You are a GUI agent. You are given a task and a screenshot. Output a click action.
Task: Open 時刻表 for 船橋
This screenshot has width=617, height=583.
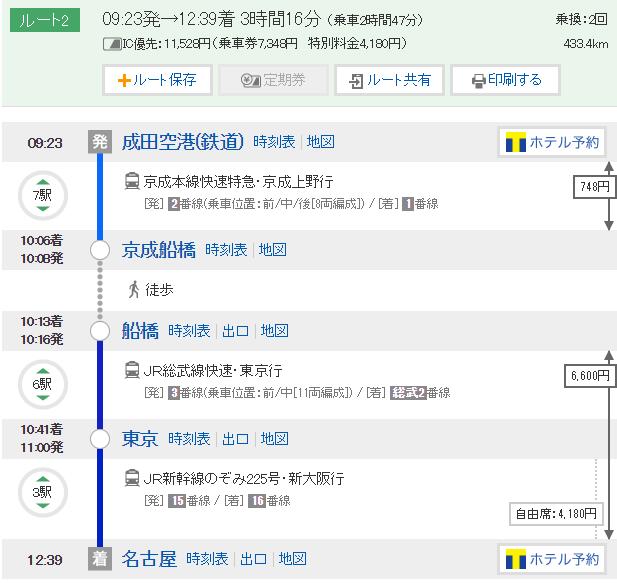click(189, 331)
